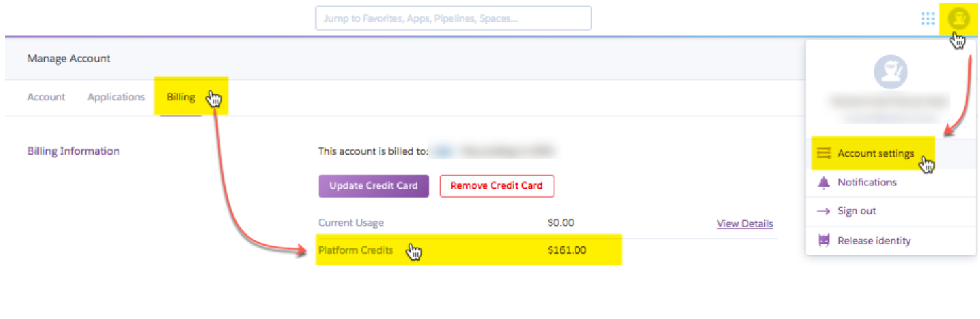Click the Notifications bell icon
The image size is (980, 319).
(823, 183)
